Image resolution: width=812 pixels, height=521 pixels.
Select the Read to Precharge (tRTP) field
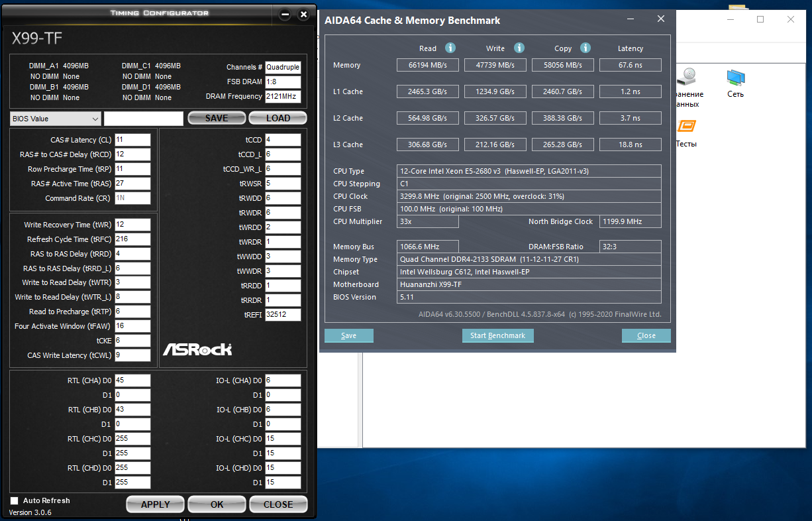(x=132, y=312)
